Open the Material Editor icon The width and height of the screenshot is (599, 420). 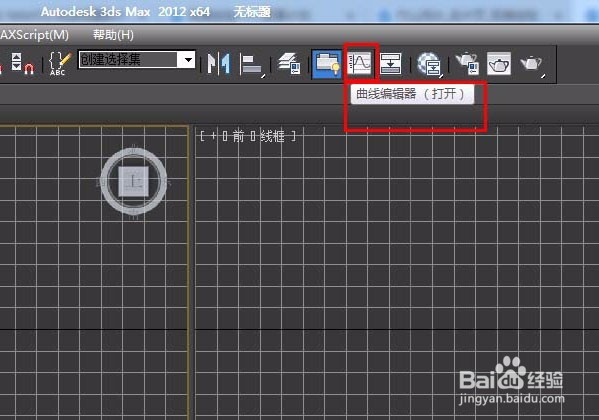pyautogui.click(x=429, y=64)
